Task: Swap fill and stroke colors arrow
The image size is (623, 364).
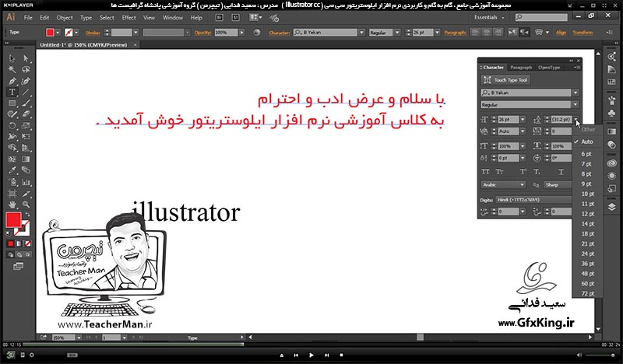Action: coord(27,215)
